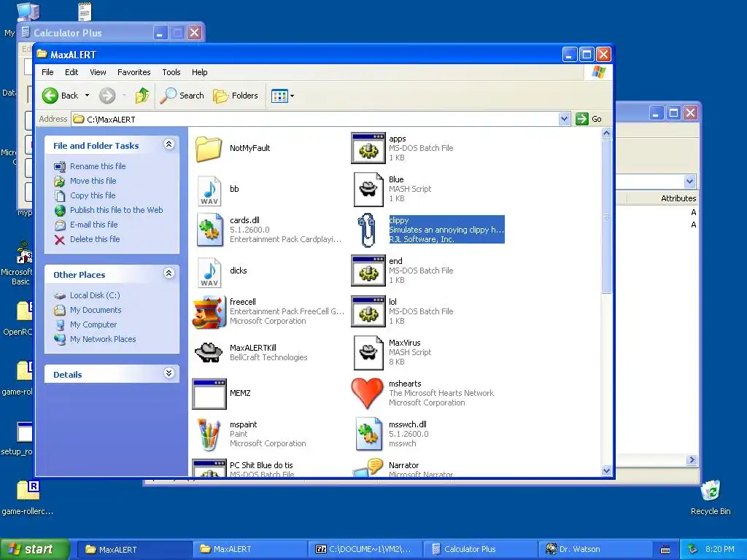Go up one folder level

click(x=142, y=96)
